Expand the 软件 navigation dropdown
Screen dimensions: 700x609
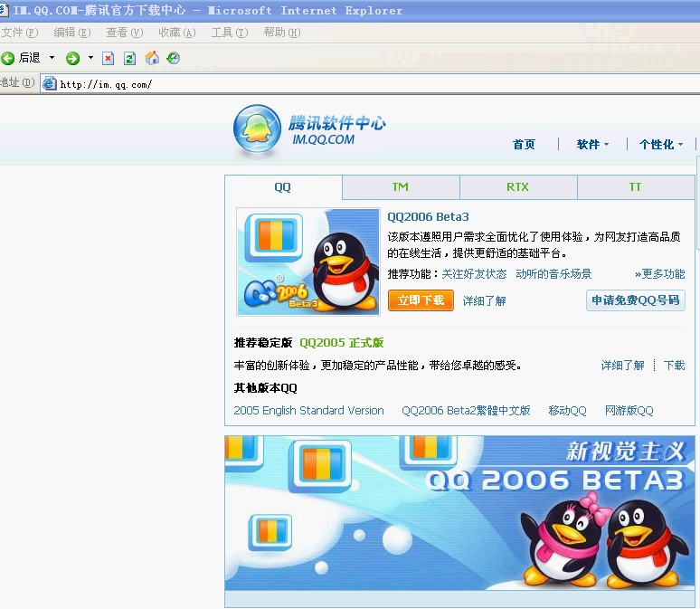(592, 144)
